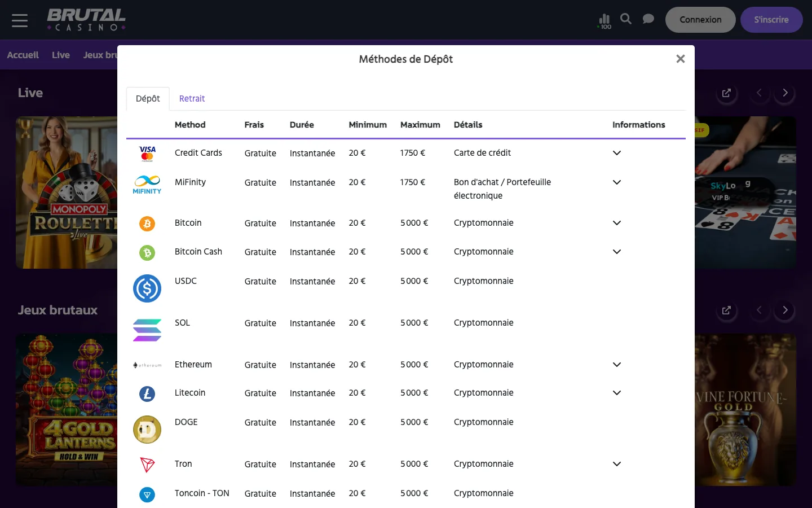The width and height of the screenshot is (812, 508).
Task: Close the Méthodes de Dépôt dialog
Action: 681,59
